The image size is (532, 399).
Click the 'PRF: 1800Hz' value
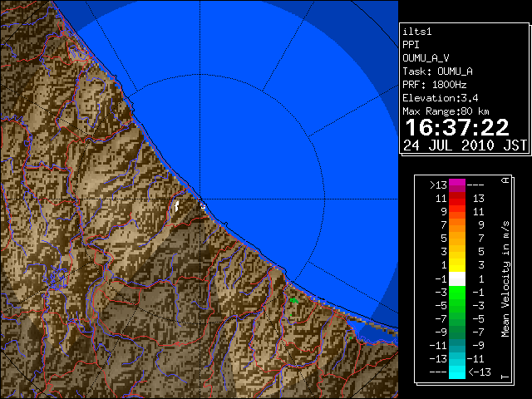click(x=435, y=85)
